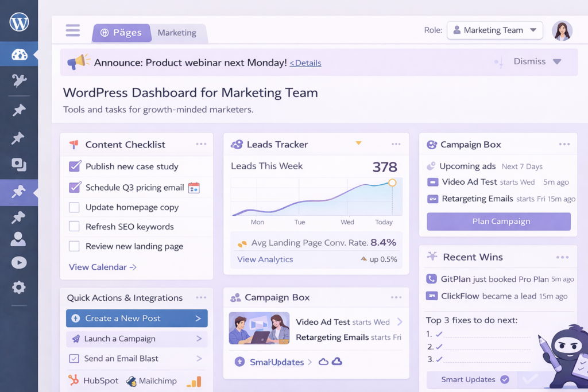Image resolution: width=588 pixels, height=392 pixels.
Task: Click the video play icon in the sidebar
Action: pos(19,263)
